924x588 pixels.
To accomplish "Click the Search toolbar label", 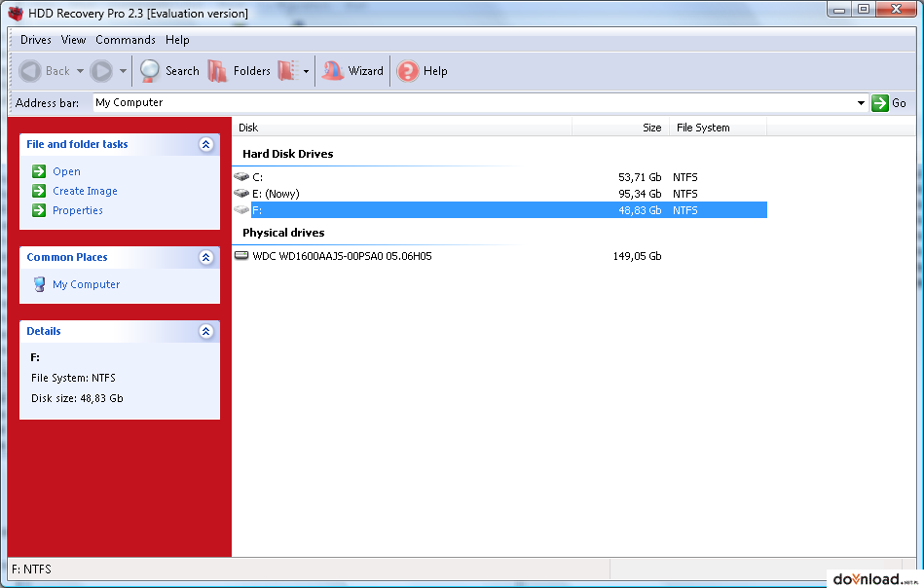I will pos(182,71).
